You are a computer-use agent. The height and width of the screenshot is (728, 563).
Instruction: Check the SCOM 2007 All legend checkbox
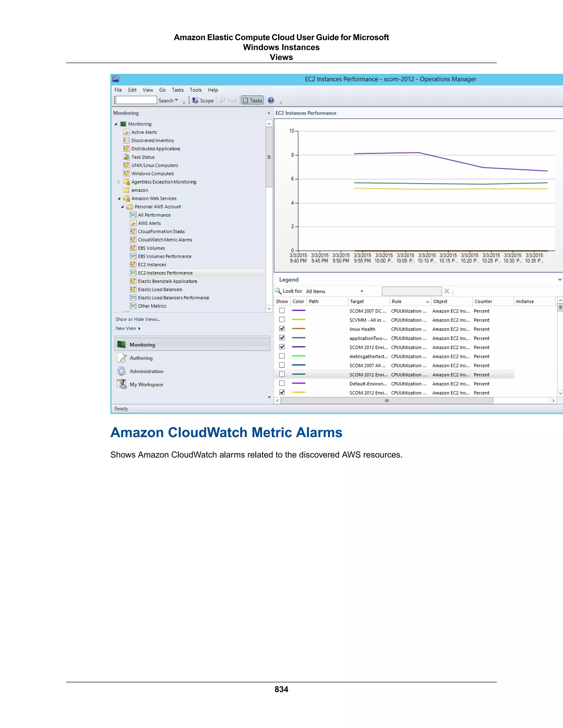point(282,365)
